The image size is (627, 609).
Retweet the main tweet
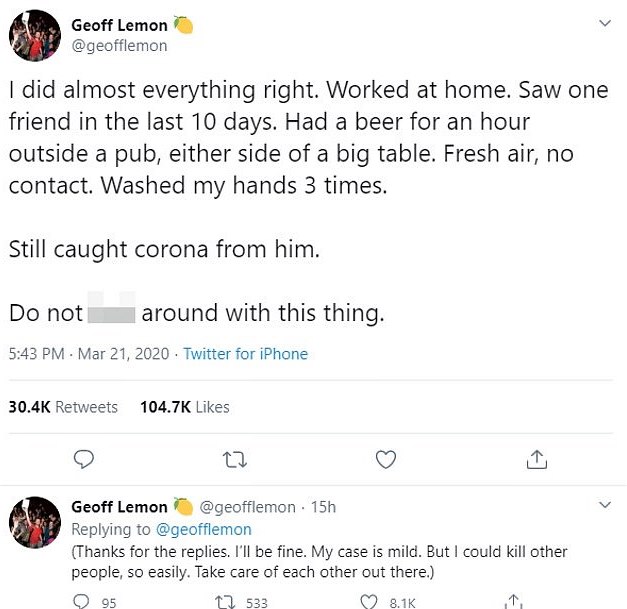[234, 459]
